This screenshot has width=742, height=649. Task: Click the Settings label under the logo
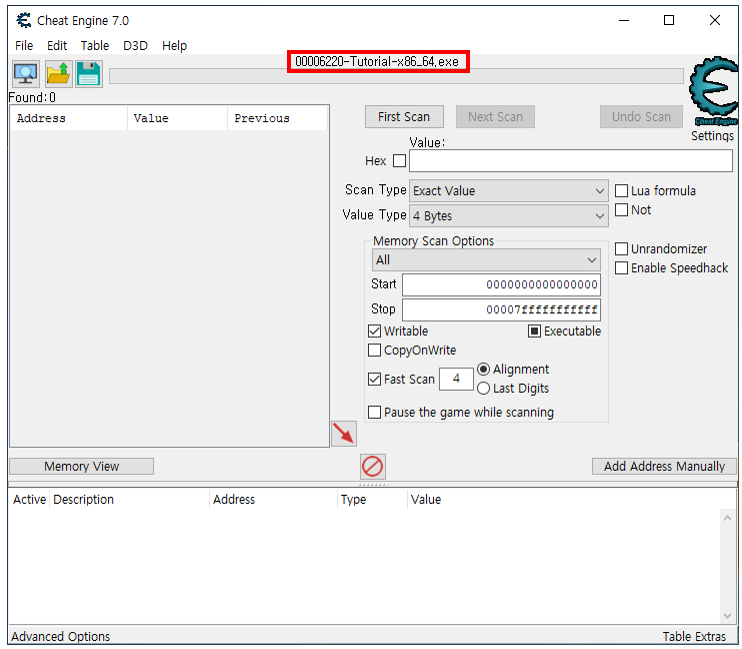[712, 136]
